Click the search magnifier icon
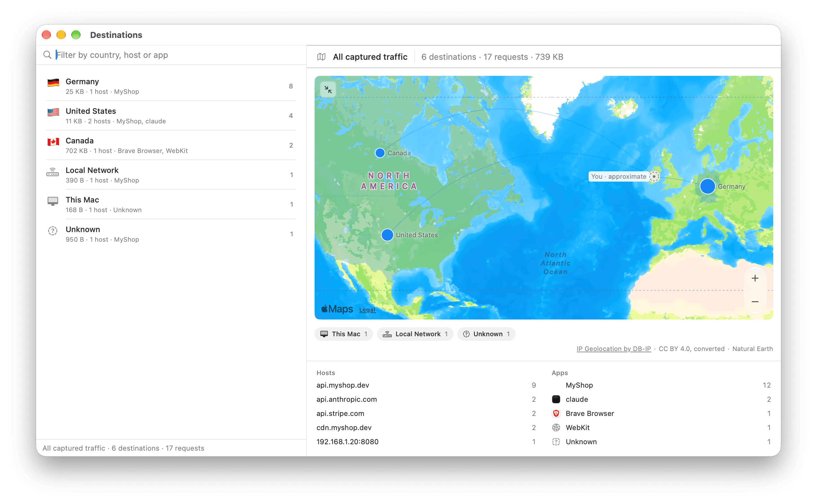Screen dimensions: 817x504 click(x=47, y=55)
